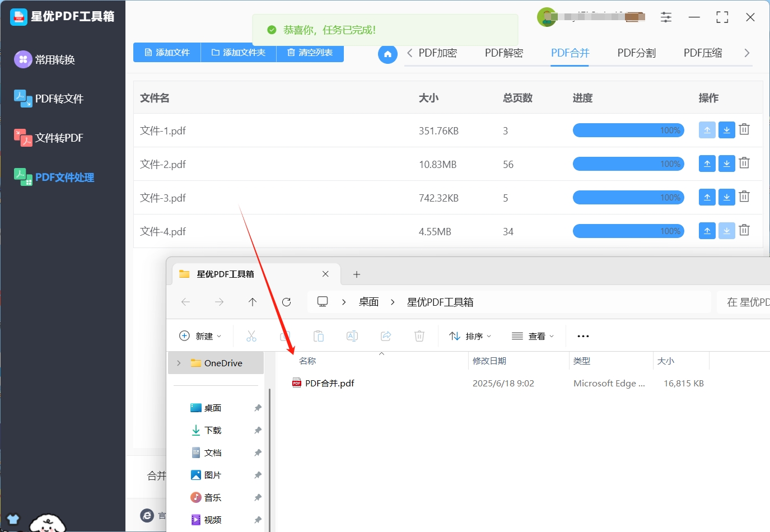This screenshot has width=770, height=532.
Task: Click the user avatar in title bar
Action: [x=547, y=17]
